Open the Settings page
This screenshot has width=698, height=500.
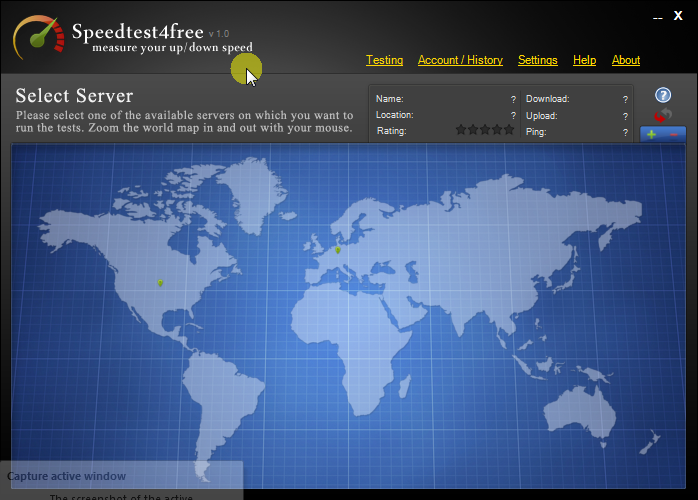pyautogui.click(x=538, y=60)
